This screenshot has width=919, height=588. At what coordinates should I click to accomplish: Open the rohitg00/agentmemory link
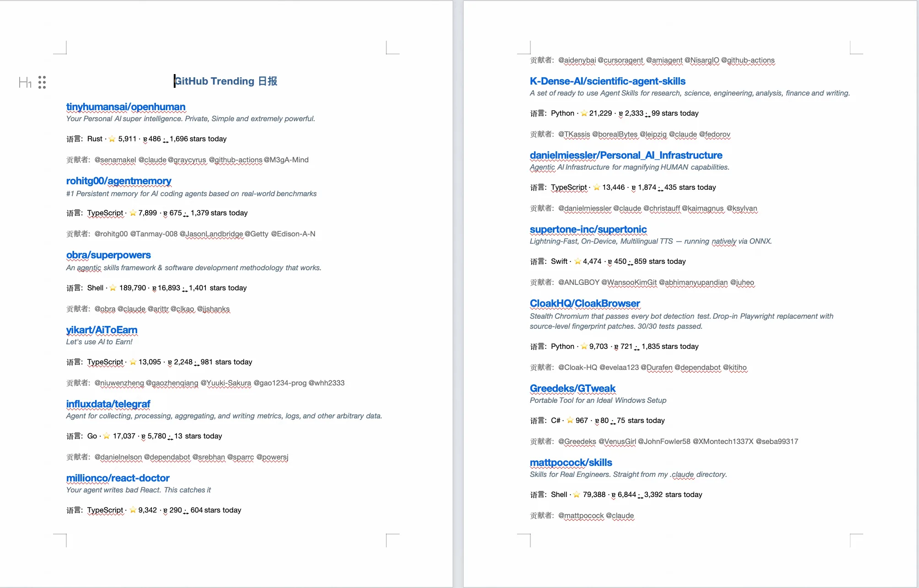click(x=119, y=181)
